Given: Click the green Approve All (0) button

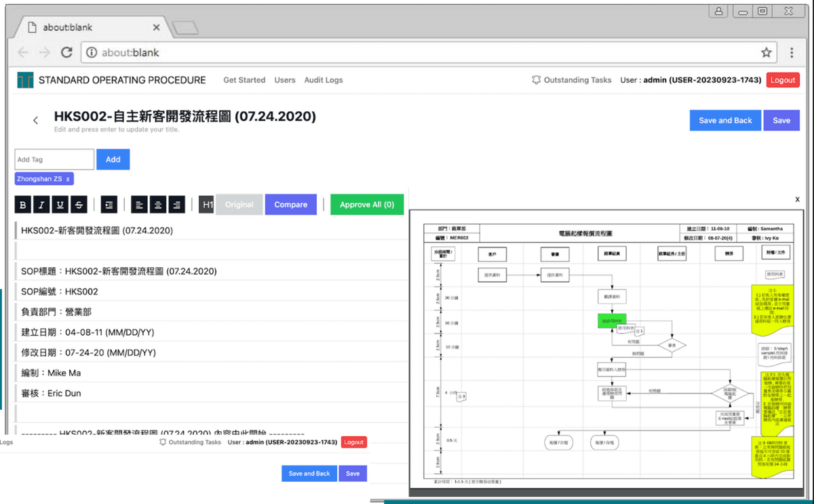Looking at the screenshot, I should [367, 205].
